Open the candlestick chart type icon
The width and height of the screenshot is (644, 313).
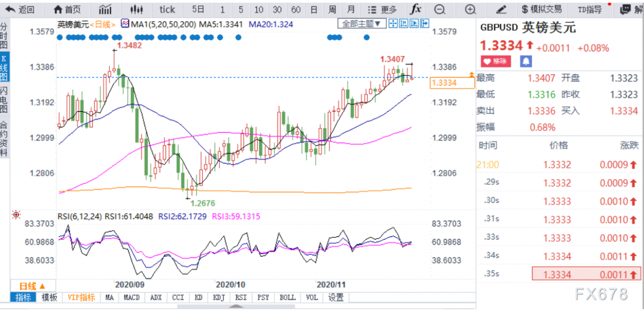137,9
